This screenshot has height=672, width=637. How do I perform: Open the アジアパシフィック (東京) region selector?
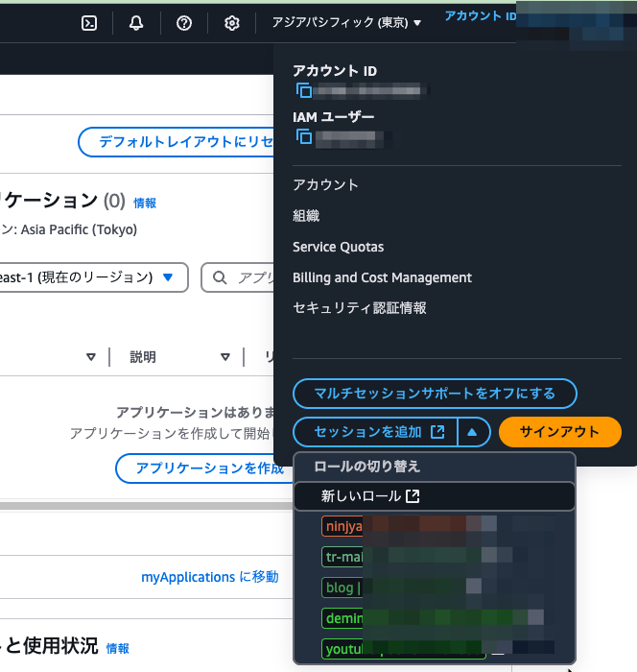click(346, 22)
